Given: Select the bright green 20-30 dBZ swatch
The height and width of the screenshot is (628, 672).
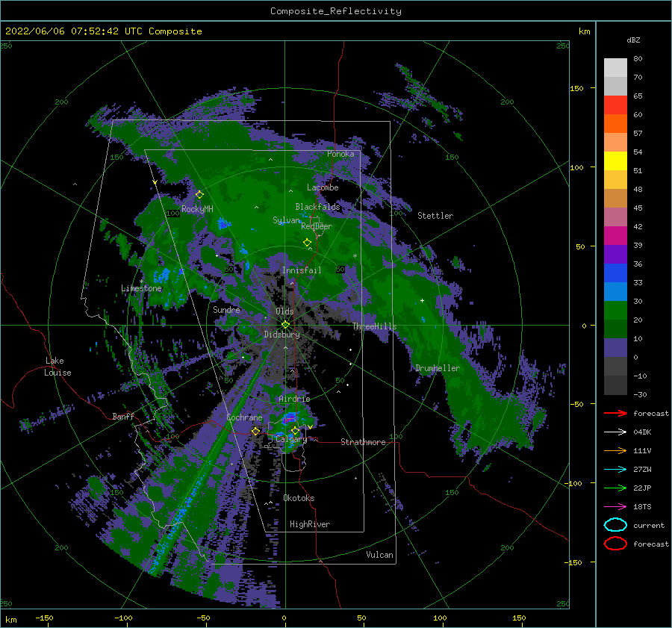Looking at the screenshot, I should click(x=615, y=311).
